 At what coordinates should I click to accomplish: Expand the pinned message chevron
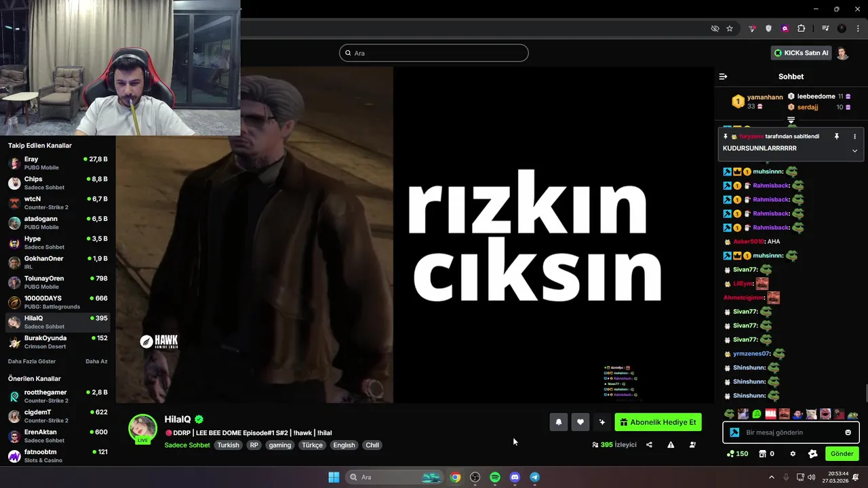pos(854,150)
